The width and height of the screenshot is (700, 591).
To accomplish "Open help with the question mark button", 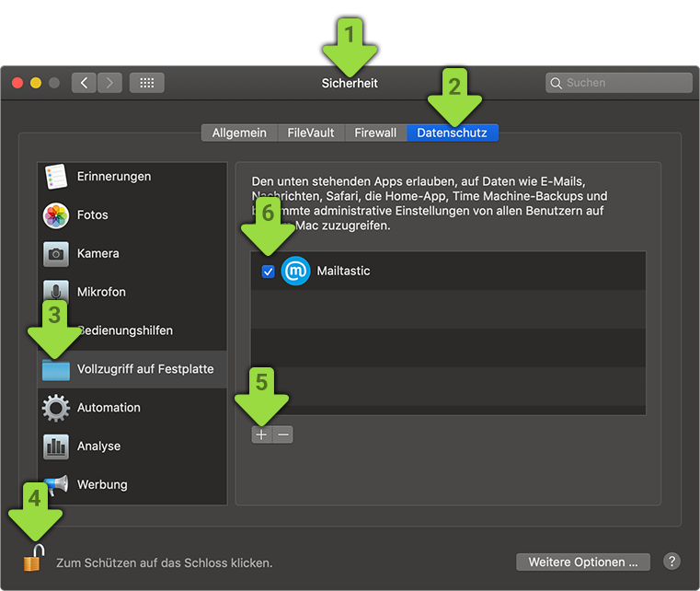I will [x=671, y=562].
